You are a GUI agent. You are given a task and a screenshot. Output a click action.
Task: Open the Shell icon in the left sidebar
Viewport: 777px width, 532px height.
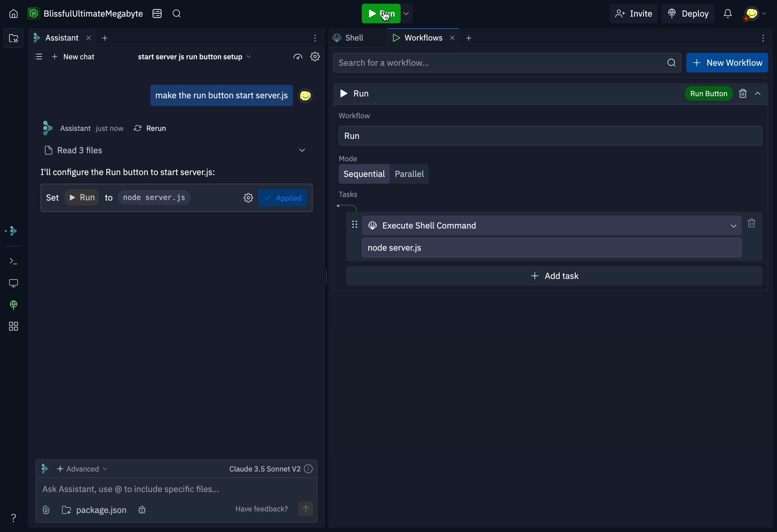tap(13, 261)
